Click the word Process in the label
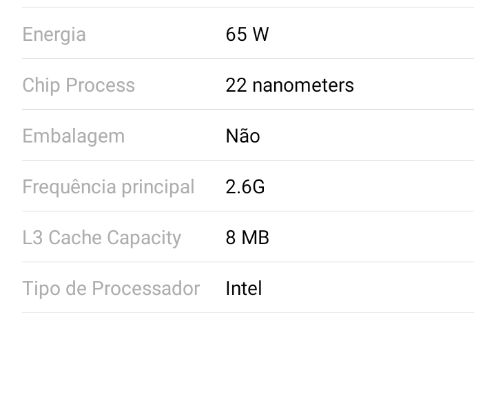This screenshot has width=496, height=393. tap(100, 85)
